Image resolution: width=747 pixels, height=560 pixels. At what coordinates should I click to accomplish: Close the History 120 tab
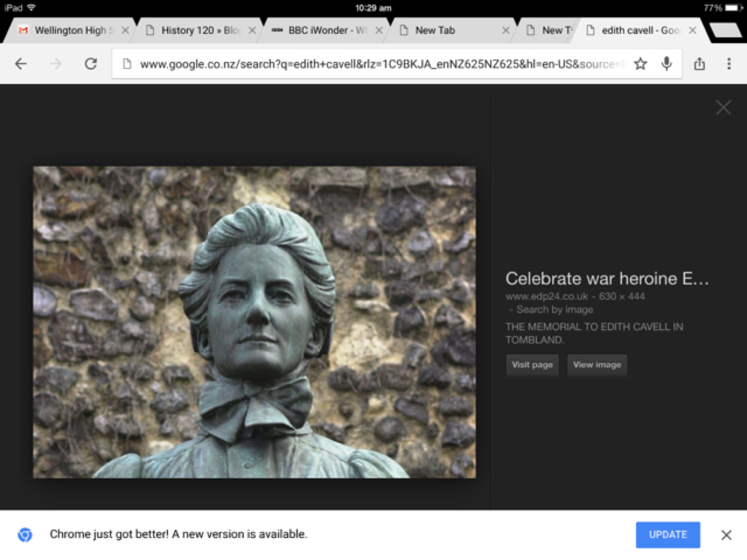(x=252, y=31)
